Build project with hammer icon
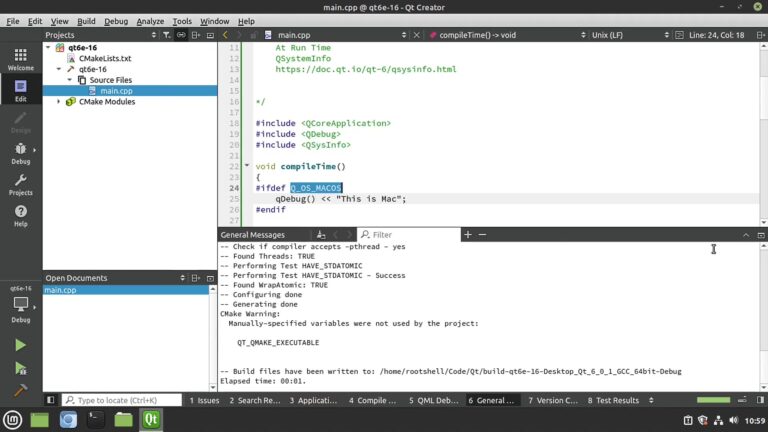 tap(20, 390)
